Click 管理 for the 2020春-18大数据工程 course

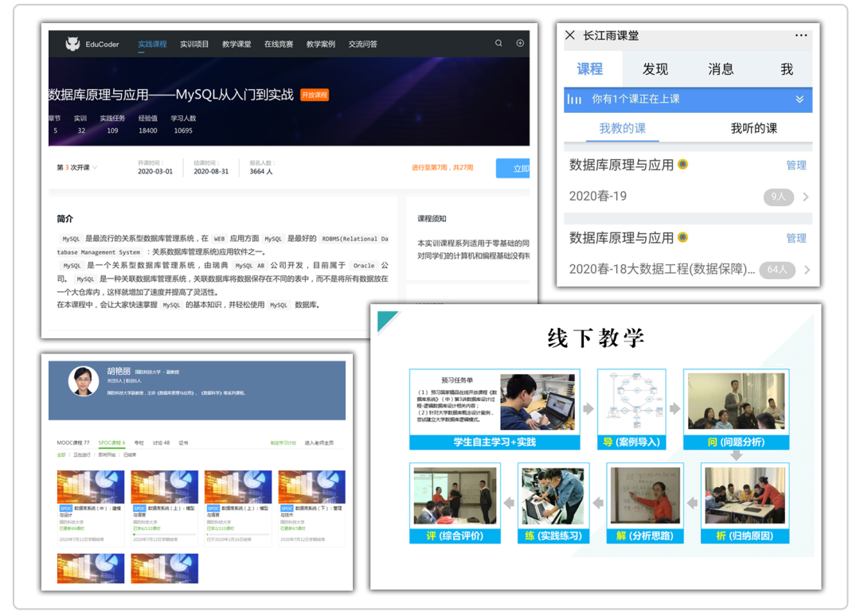(795, 238)
